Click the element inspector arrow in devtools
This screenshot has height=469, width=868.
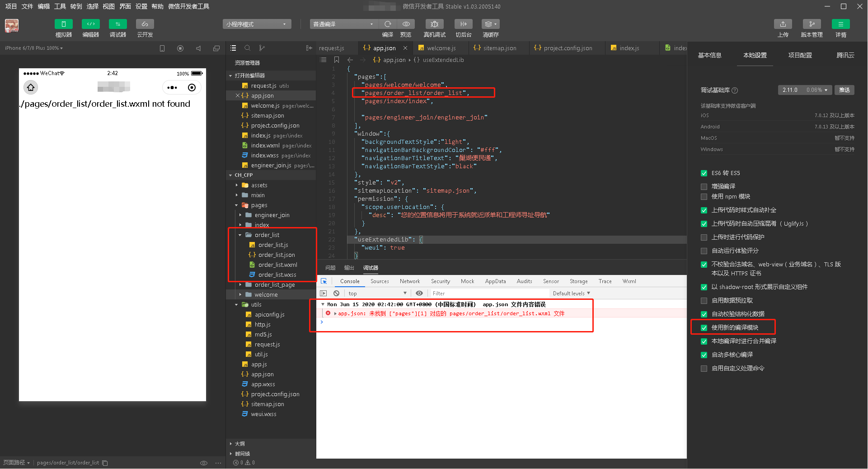[x=324, y=281]
